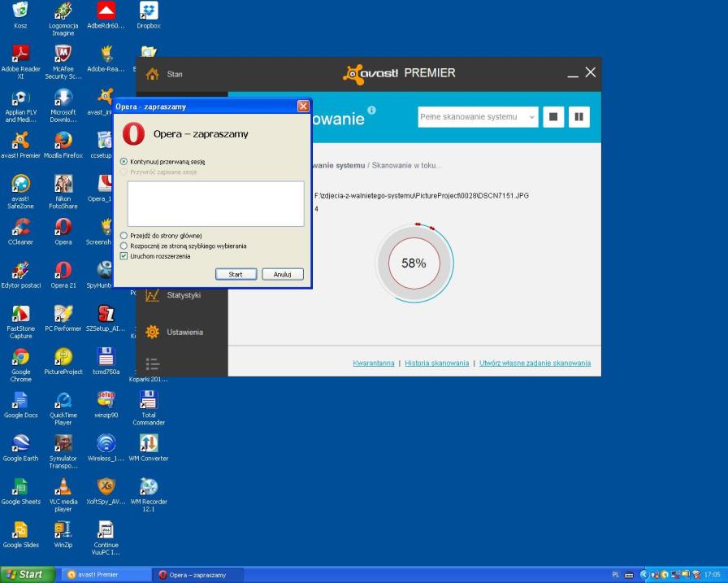The height and width of the screenshot is (583, 728).
Task: Click the scanning info icon beside heading
Action: click(371, 110)
